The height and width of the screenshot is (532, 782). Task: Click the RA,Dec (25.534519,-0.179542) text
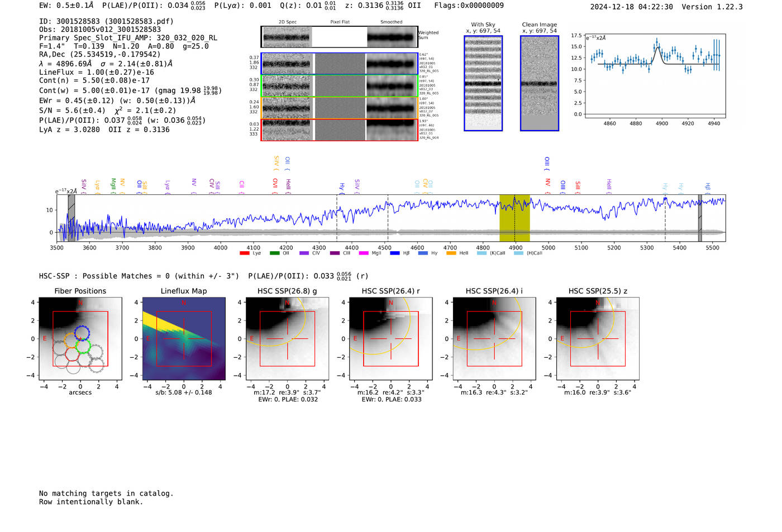click(x=99, y=55)
